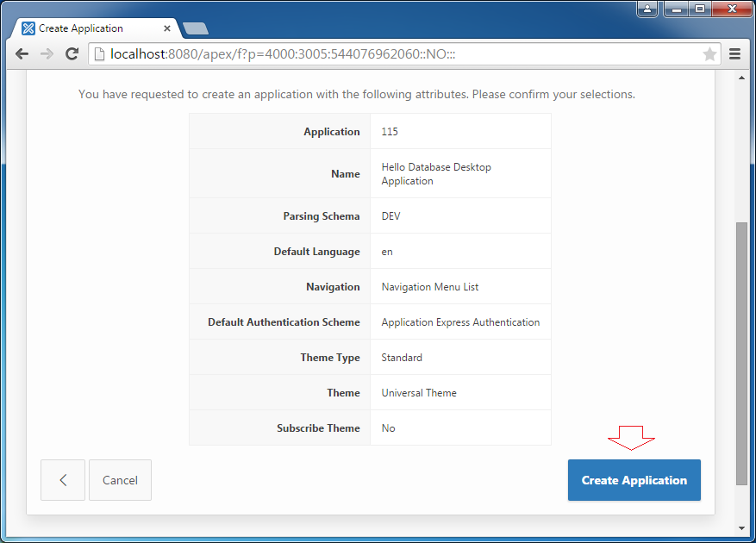Image resolution: width=756 pixels, height=543 pixels.
Task: Click the DEV parsing schema value
Action: coord(390,216)
